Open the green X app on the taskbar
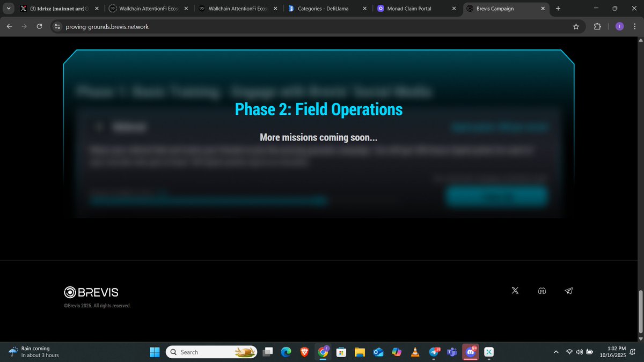The height and width of the screenshot is (362, 644). 489,352
